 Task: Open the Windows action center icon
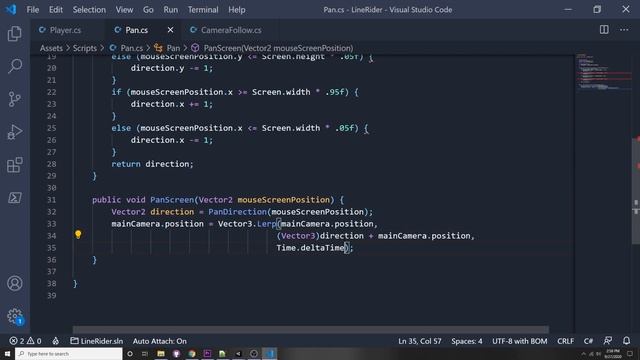630,354
